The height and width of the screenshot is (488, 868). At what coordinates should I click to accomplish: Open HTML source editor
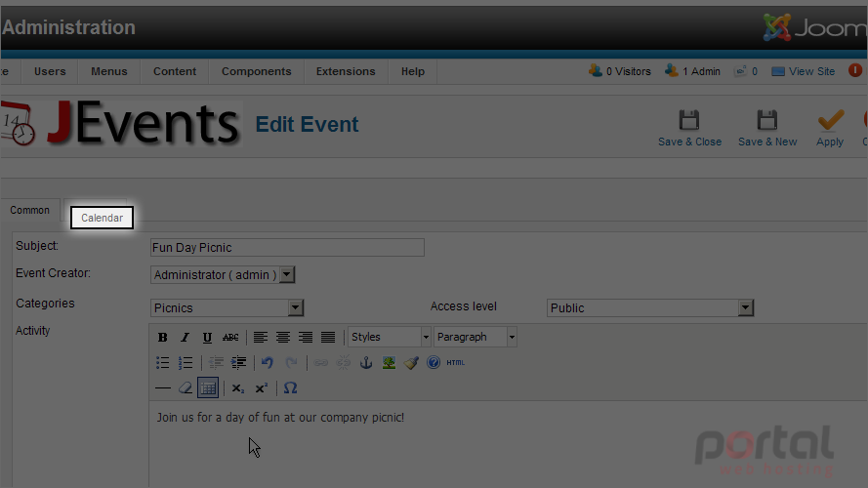[456, 363]
